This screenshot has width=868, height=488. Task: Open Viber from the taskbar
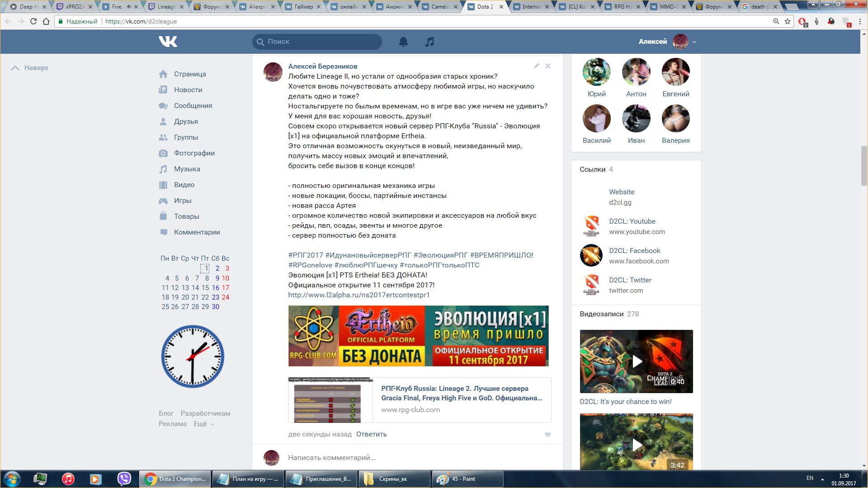[124, 479]
